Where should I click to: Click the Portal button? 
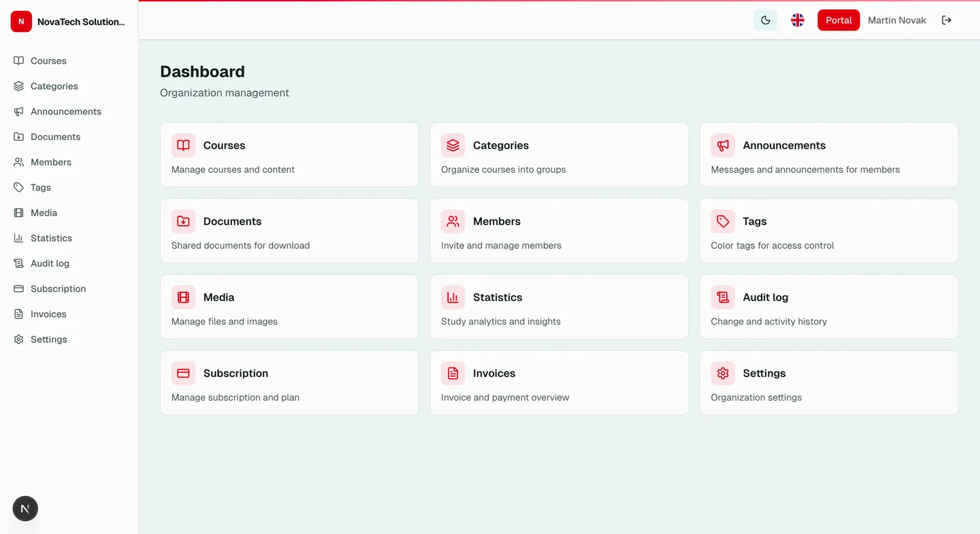click(838, 20)
